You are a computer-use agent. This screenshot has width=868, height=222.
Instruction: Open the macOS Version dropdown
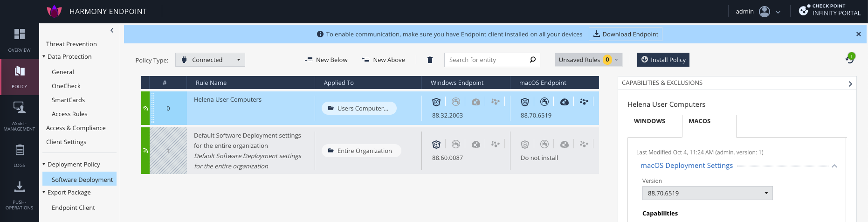click(707, 193)
